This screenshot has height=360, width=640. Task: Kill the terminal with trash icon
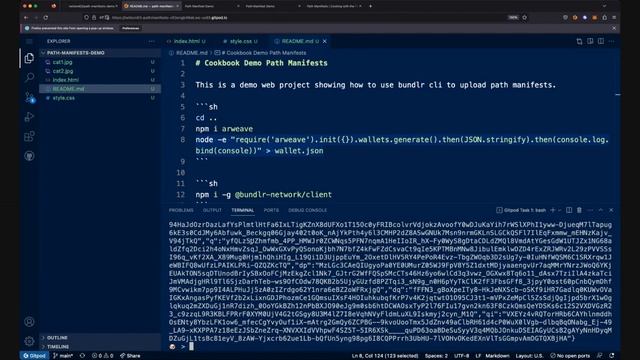pyautogui.click(x=579, y=210)
